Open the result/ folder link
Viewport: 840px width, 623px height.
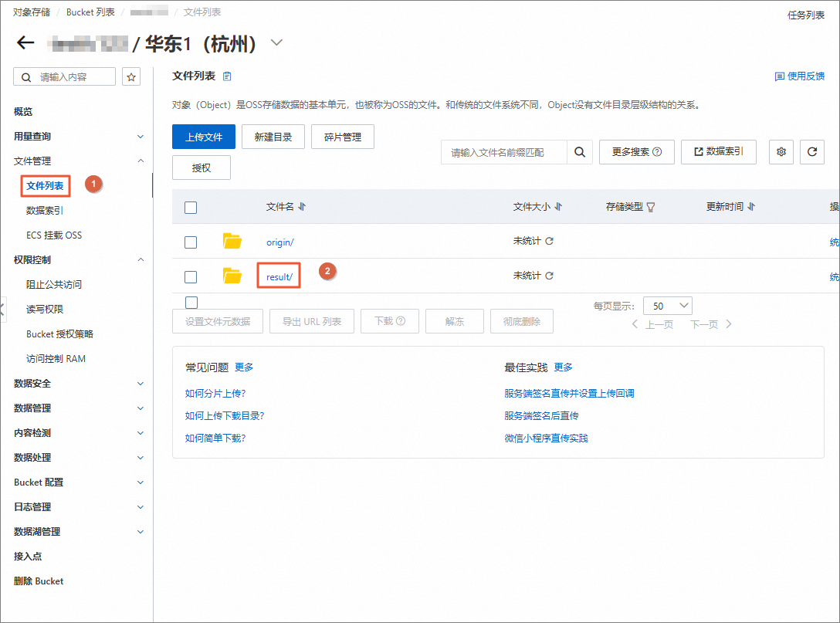279,277
